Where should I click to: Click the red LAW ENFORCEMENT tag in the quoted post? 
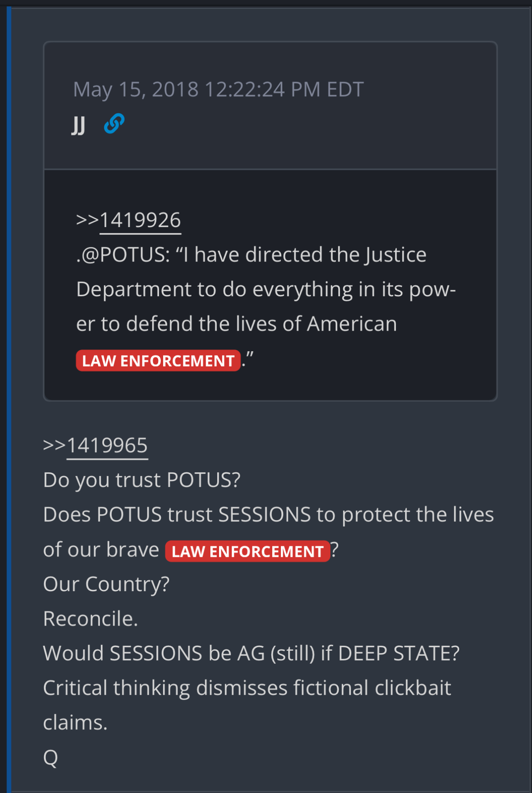(158, 360)
